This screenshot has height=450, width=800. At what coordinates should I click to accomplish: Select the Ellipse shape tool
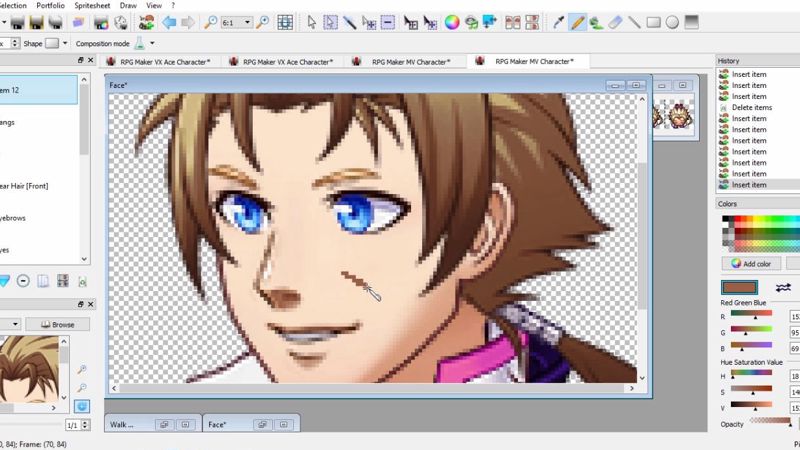(x=672, y=22)
